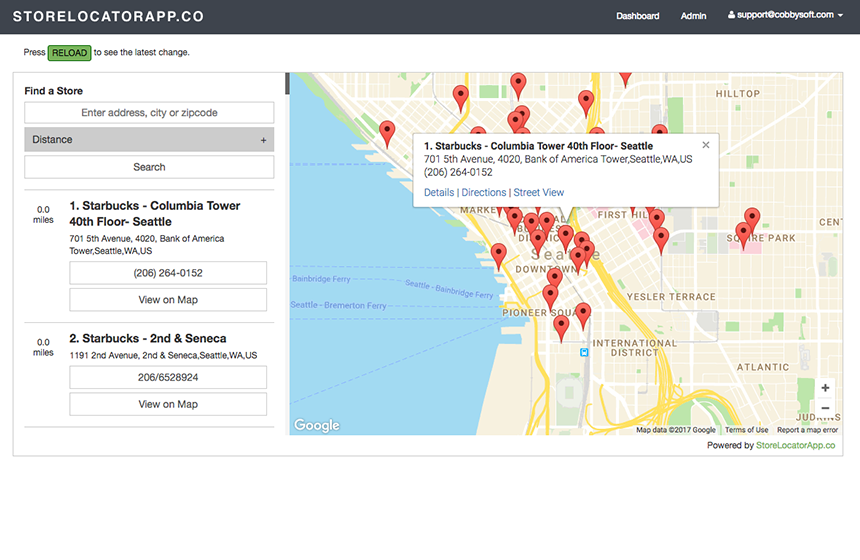The width and height of the screenshot is (860, 560).
Task: Open the Dashboard page
Action: [x=637, y=16]
